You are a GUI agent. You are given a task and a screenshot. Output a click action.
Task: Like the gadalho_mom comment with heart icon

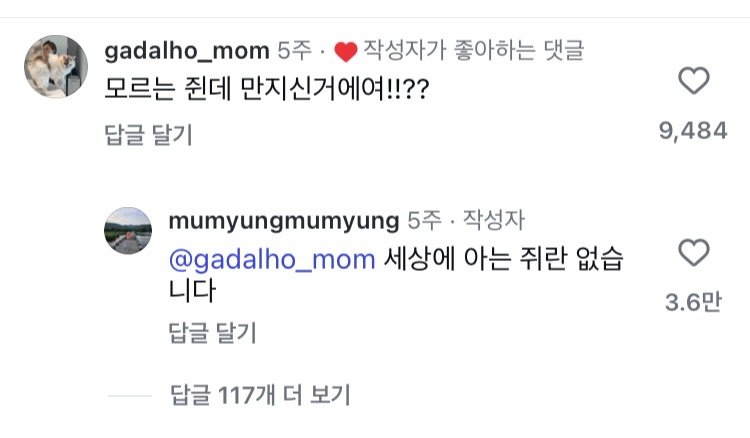click(693, 81)
